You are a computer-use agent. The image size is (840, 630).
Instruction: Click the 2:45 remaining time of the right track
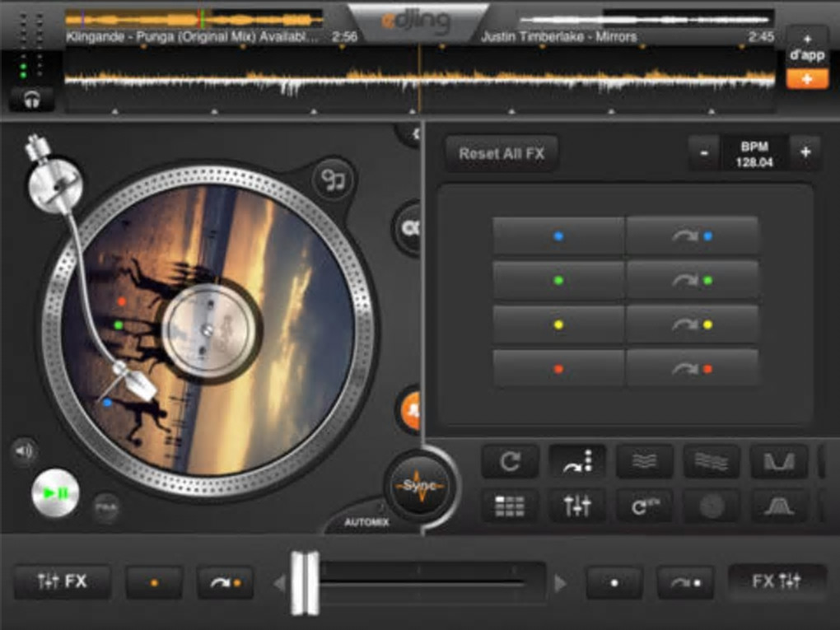[x=761, y=37]
